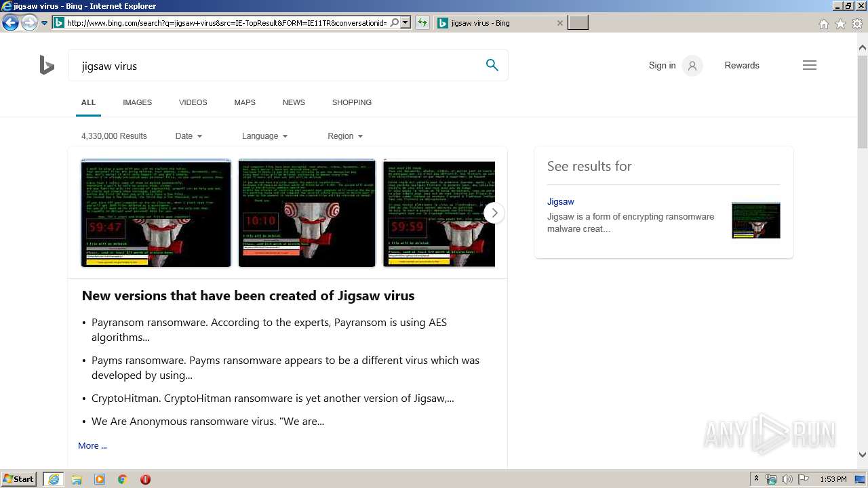Viewport: 868px width, 488px height.
Task: Click the Bing logo
Action: point(47,65)
